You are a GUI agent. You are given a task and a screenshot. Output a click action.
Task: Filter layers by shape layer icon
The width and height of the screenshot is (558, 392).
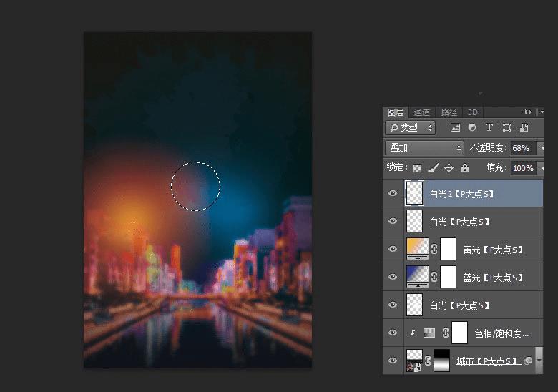[506, 128]
